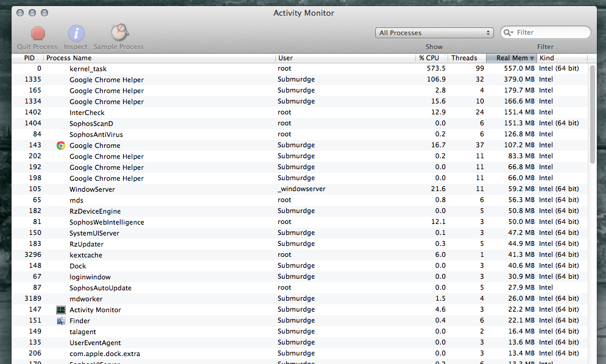Select the kernel_task process row
Viewport: 606px width, 364px height.
tap(300, 68)
